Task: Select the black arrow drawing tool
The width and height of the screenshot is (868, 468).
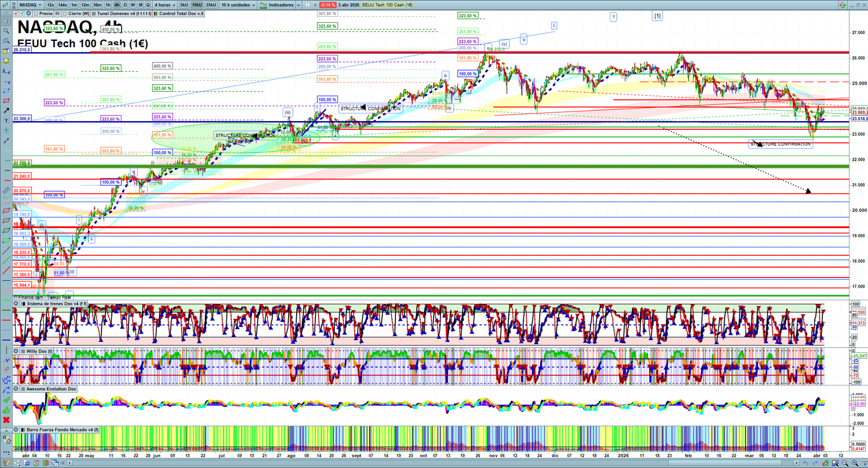Action: click(6, 111)
